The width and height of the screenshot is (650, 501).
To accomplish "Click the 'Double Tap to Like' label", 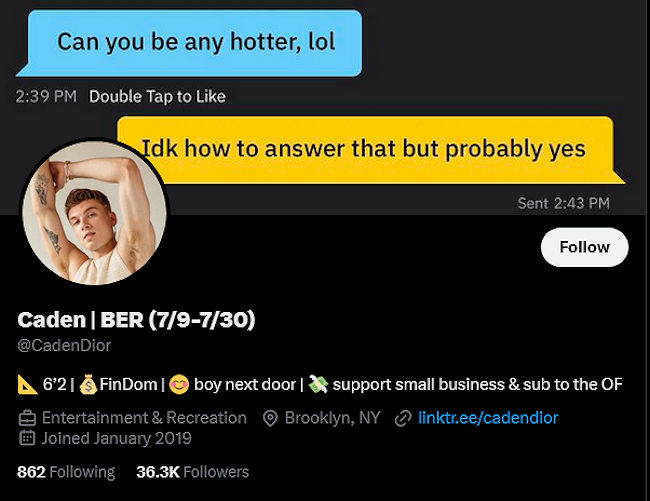I will coord(157,97).
